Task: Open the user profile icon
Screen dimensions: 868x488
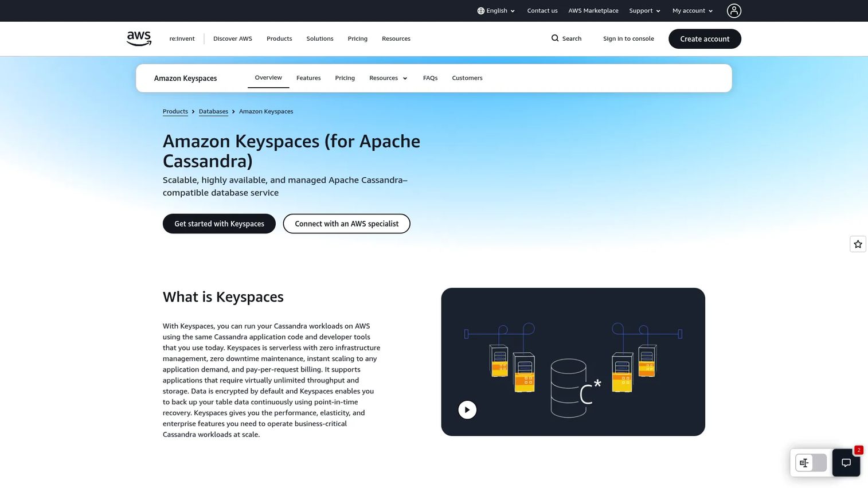Action: (x=734, y=11)
